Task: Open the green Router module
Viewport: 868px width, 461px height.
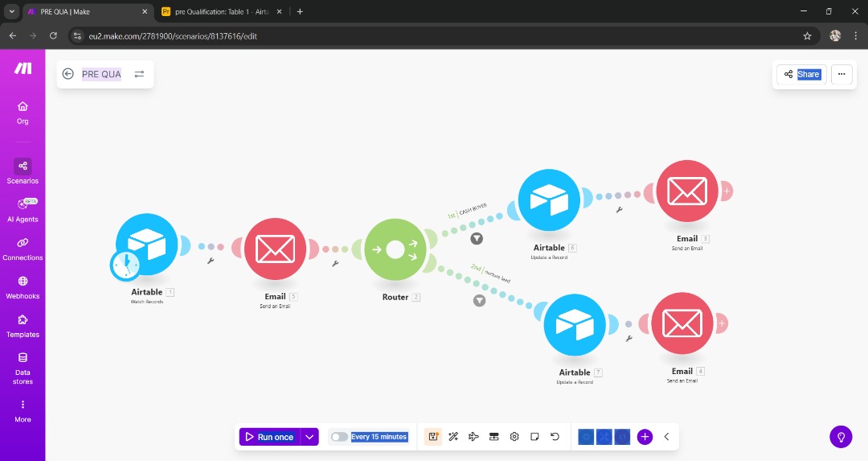Action: click(x=395, y=249)
